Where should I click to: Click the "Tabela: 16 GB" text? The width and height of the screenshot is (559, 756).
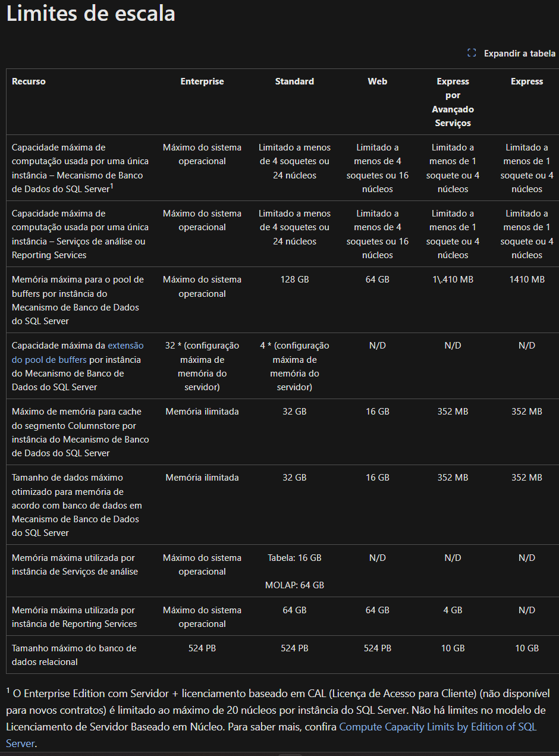[294, 558]
